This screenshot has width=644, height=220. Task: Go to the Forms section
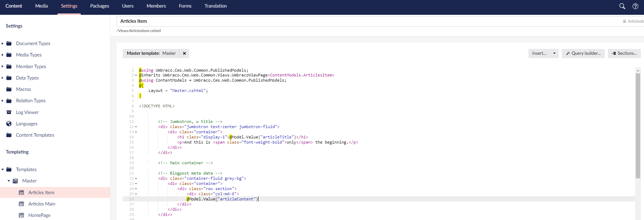click(x=185, y=6)
